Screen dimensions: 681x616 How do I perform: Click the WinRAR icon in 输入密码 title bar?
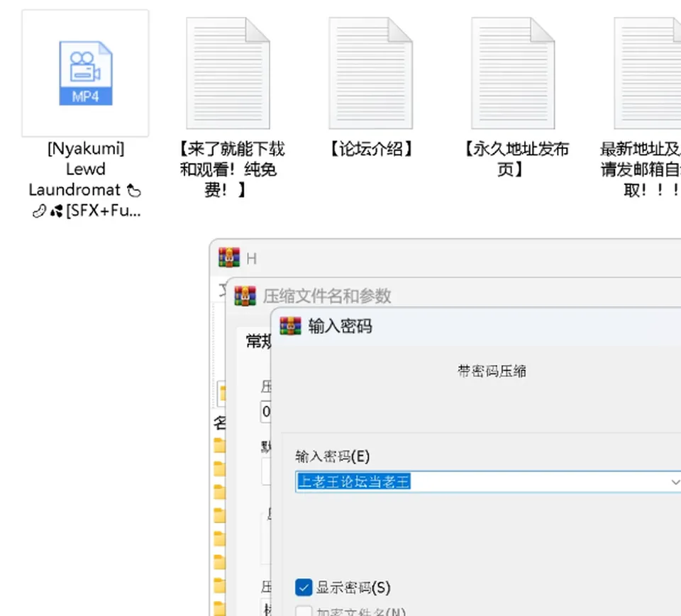tap(291, 326)
